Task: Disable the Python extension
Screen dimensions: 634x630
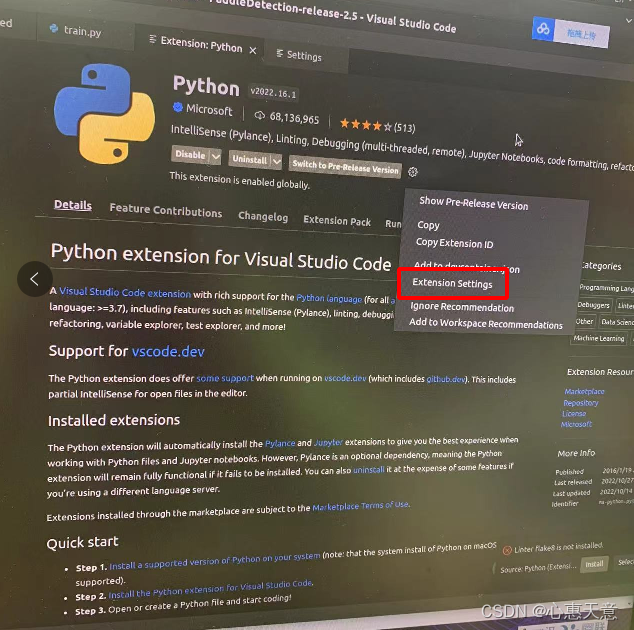Action: [x=190, y=154]
